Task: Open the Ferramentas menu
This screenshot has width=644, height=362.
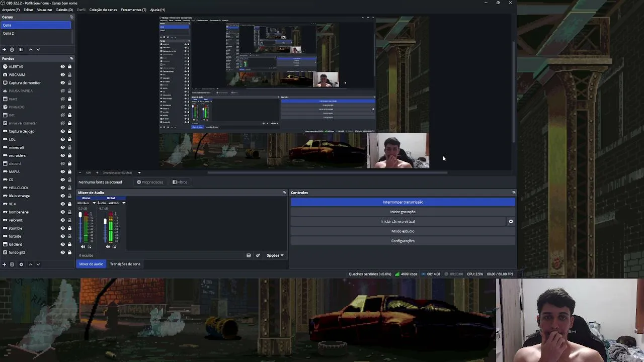Action: point(133,10)
